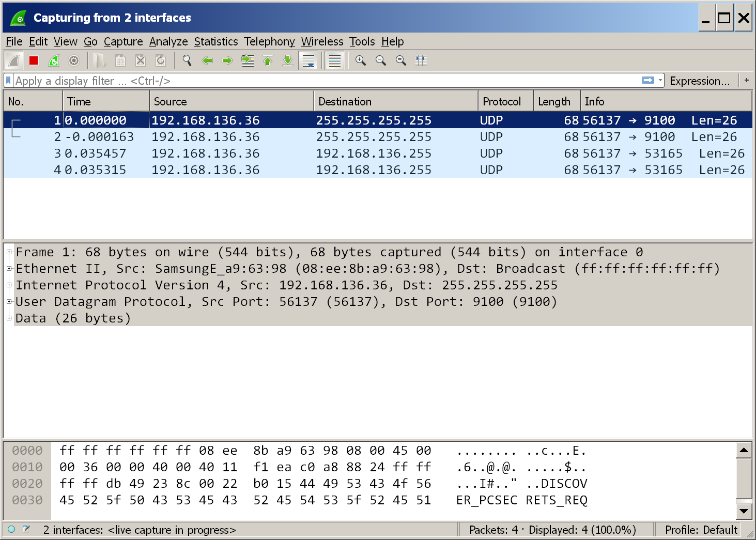Jump to the last packet
Screen dimensions: 756x540
coord(288,61)
